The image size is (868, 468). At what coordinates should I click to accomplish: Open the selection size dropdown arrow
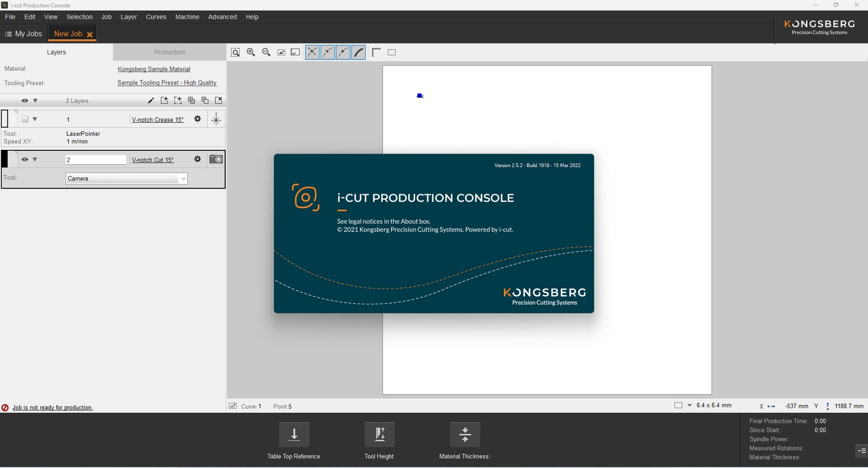690,406
